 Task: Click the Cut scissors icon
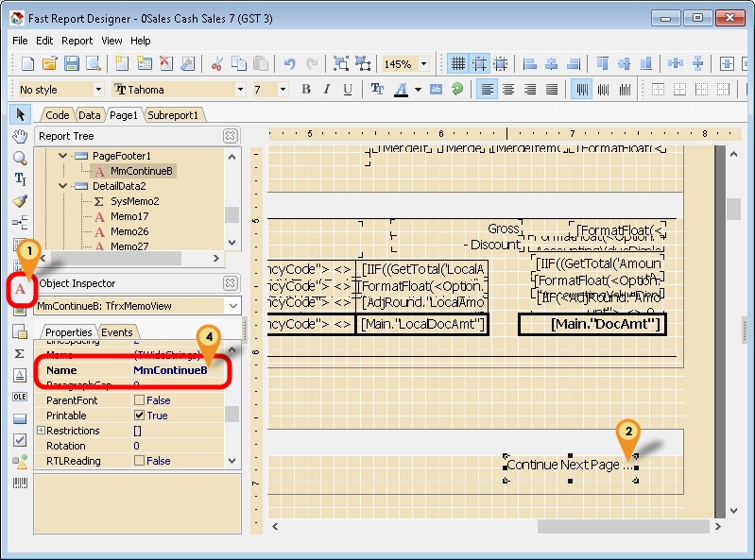click(216, 63)
